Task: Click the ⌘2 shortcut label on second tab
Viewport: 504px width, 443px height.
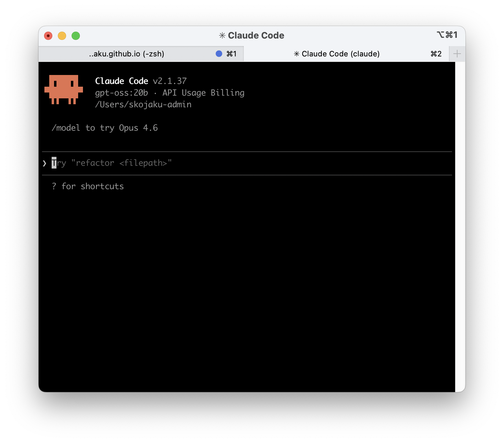Action: point(436,54)
